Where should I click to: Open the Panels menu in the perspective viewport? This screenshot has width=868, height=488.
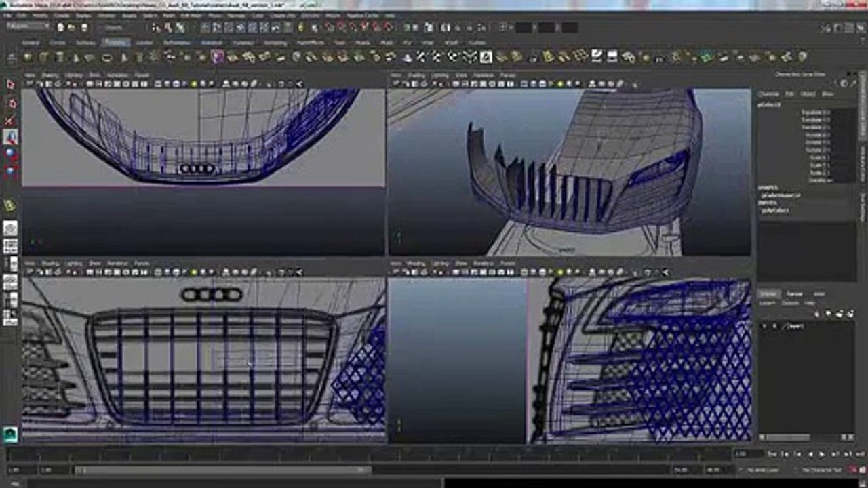(x=507, y=75)
